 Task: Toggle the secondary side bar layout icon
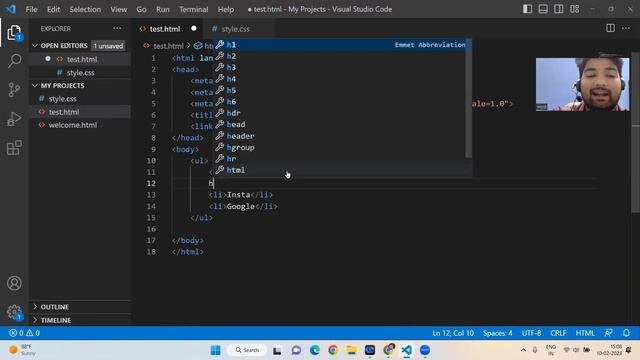click(x=558, y=9)
